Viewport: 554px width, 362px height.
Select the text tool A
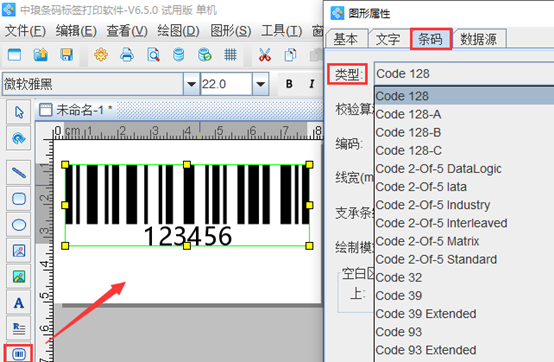(19, 303)
